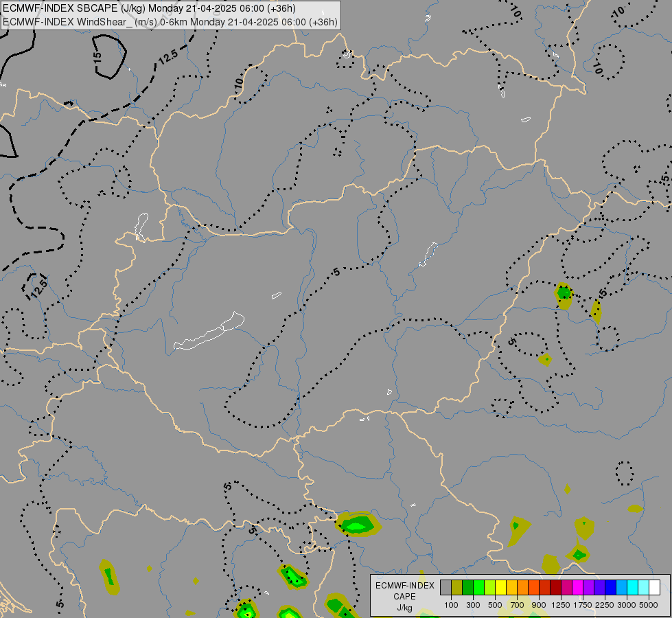Viewport: 672px width, 618px height.
Task: Click the 'CAPE' legend label
Action: pos(404,597)
